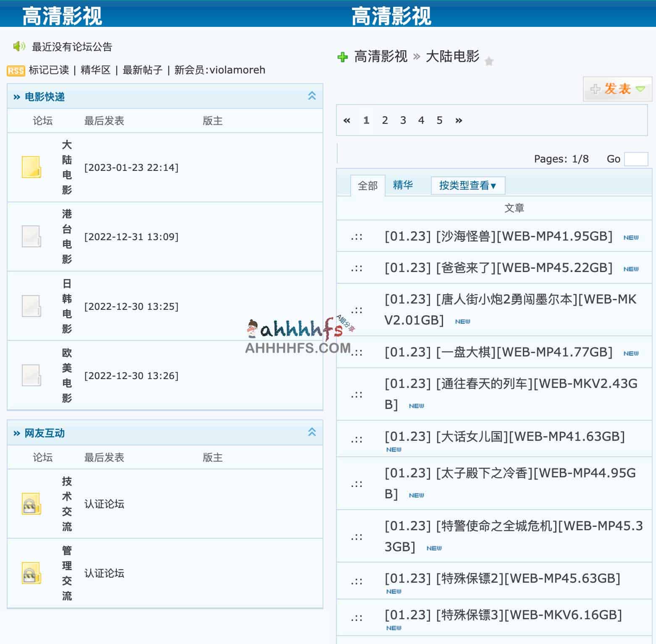Go to page 2 of the thread list
The width and height of the screenshot is (656, 644).
click(385, 120)
